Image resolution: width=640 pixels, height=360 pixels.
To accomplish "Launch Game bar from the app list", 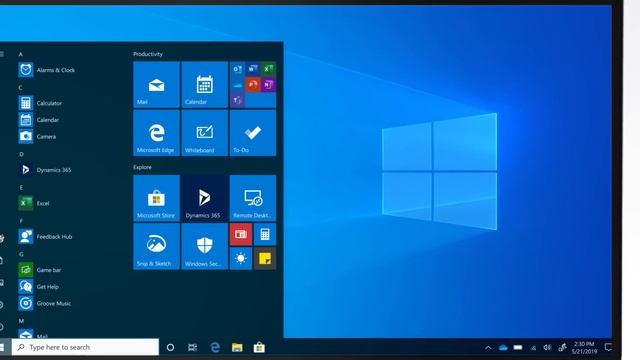I will point(40,270).
